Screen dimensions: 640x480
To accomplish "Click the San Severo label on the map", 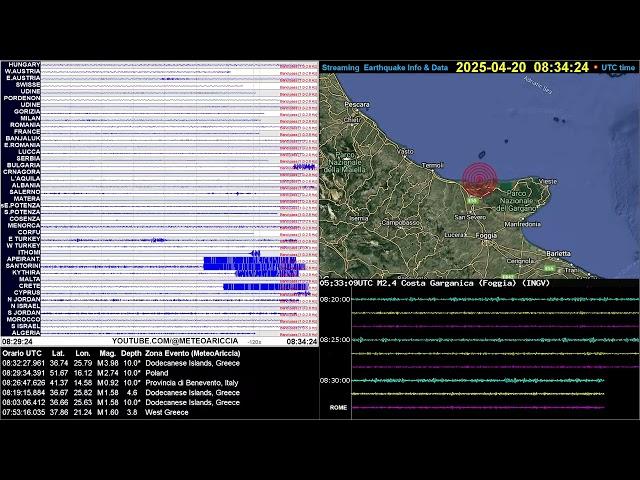I will (470, 217).
